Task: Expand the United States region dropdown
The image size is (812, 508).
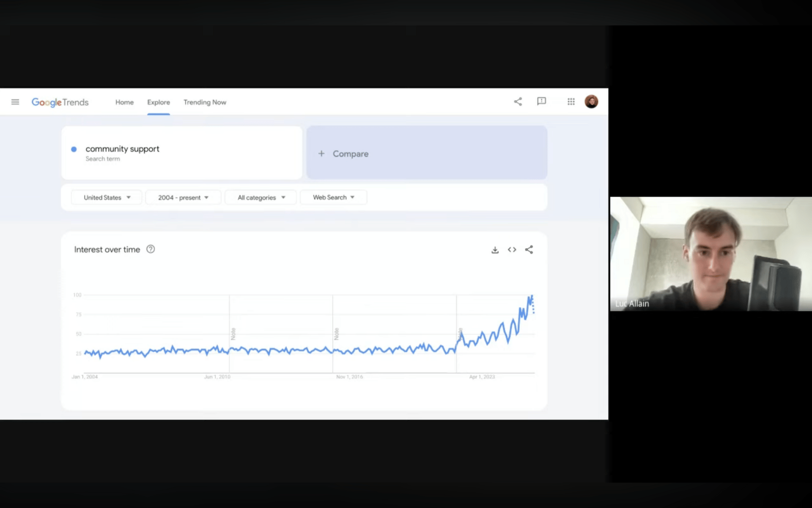Action: pyautogui.click(x=107, y=198)
